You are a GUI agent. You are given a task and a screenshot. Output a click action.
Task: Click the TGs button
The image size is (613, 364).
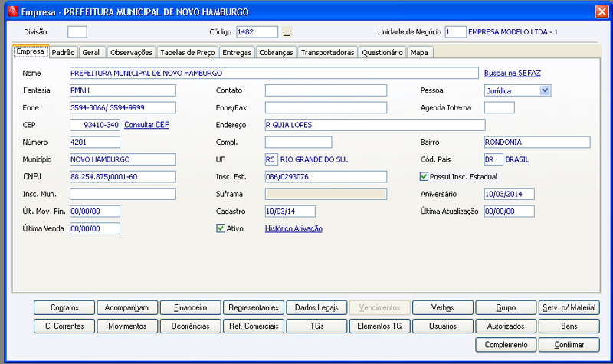click(x=316, y=326)
